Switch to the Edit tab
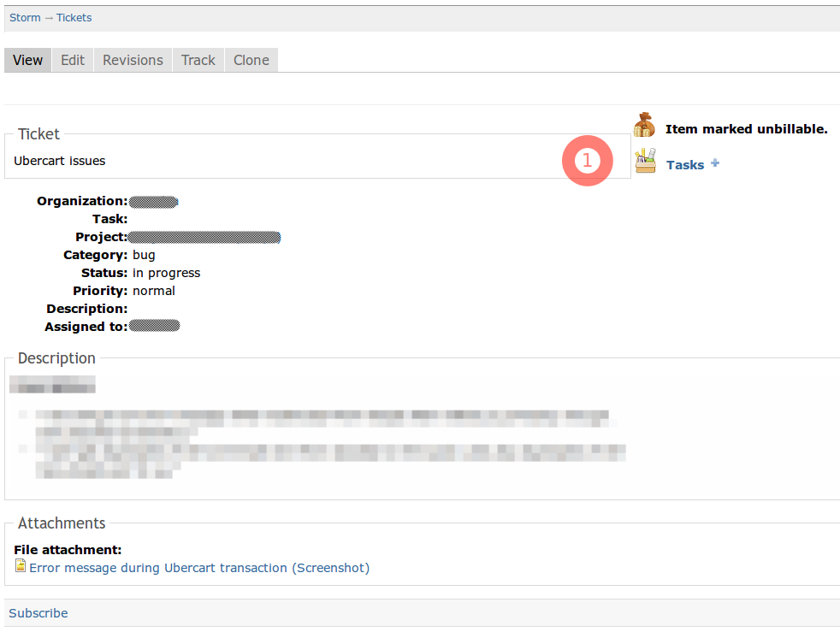840x638 pixels. coord(72,60)
